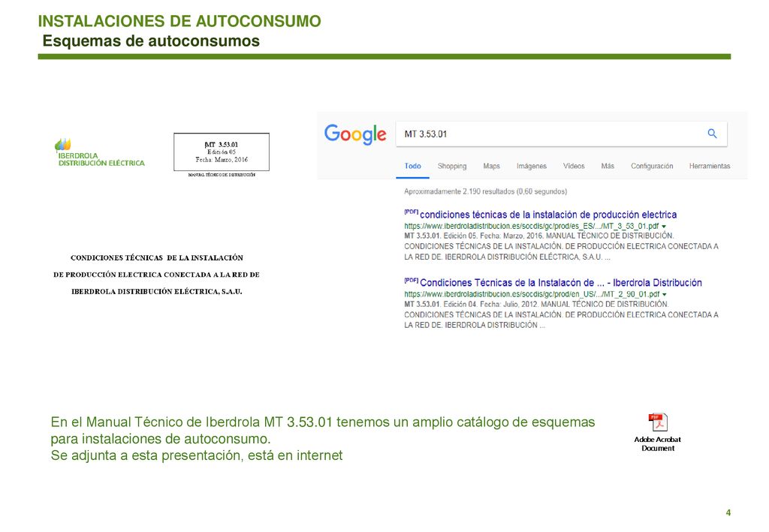The width and height of the screenshot is (769, 532).
Task: Open the Vídeos tab
Action: [574, 166]
